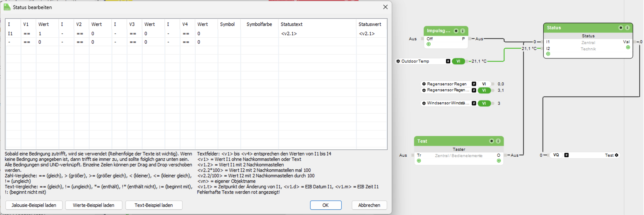Viewport: 644px width, 215px height.
Task: Click plus square icon next to VQ
Action: click(x=567, y=155)
